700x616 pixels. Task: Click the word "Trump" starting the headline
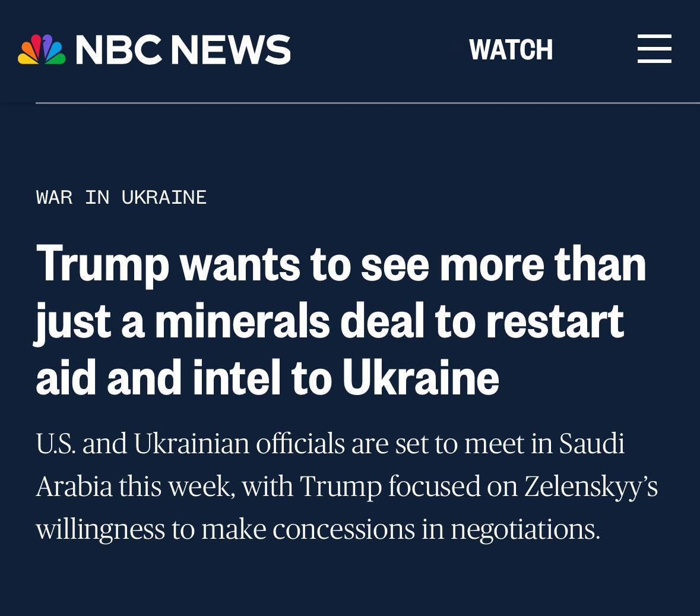tap(103, 265)
